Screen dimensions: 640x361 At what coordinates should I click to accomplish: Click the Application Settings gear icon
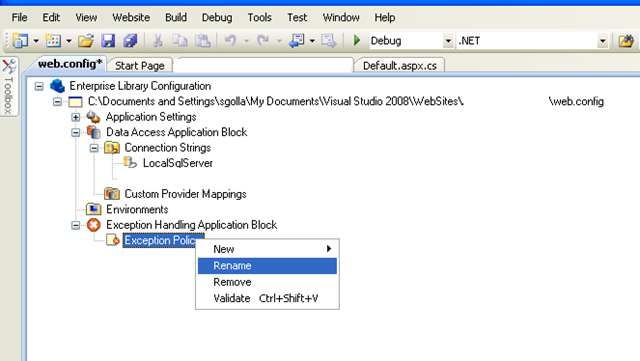click(93, 117)
